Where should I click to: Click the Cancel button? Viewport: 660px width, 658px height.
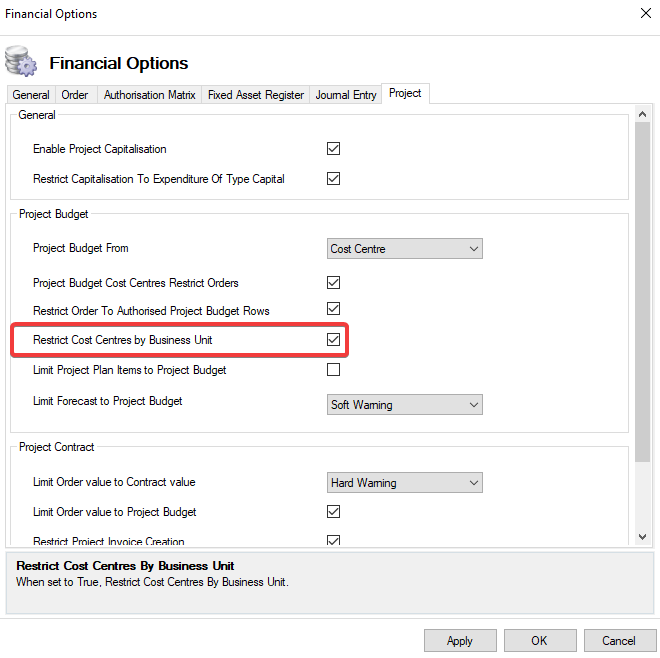pos(619,640)
